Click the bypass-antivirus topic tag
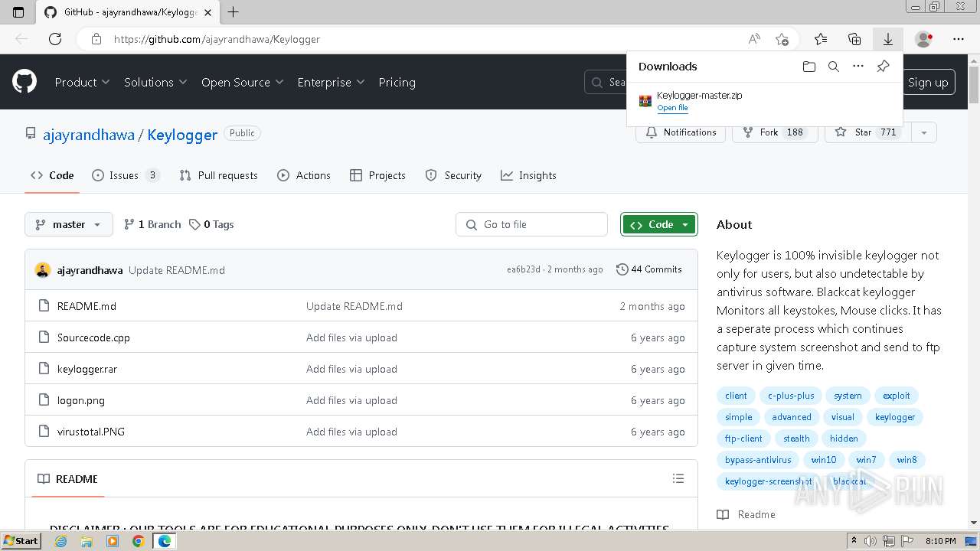 point(758,460)
